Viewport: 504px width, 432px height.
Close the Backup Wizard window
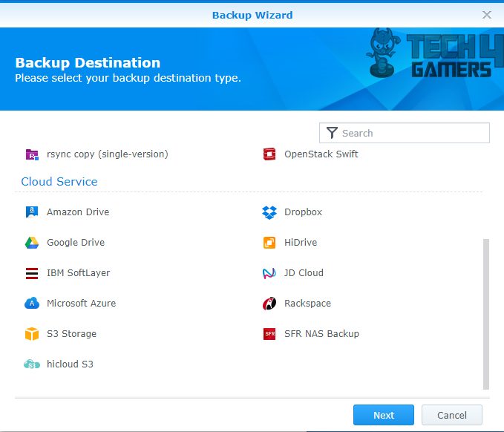coord(487,15)
